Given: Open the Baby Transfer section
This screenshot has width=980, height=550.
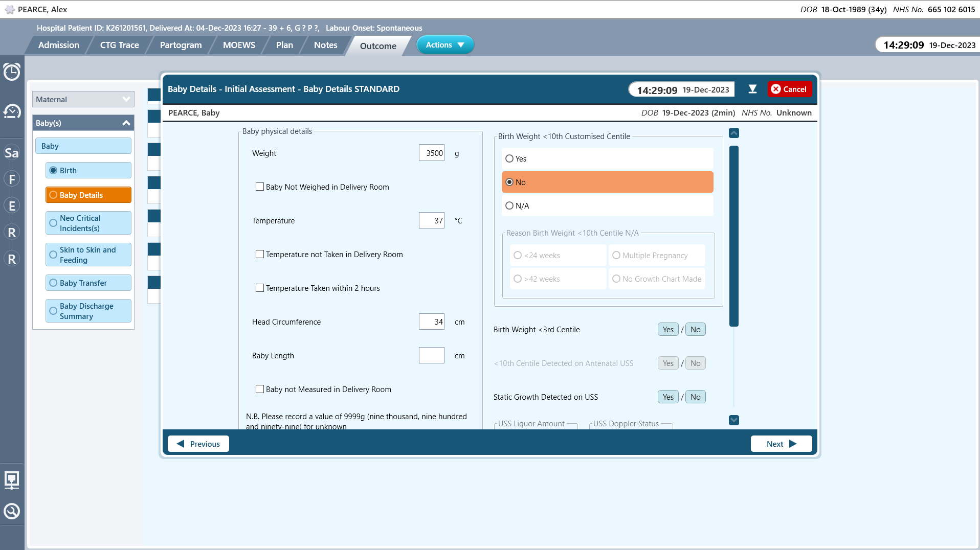Looking at the screenshot, I should 88,283.
